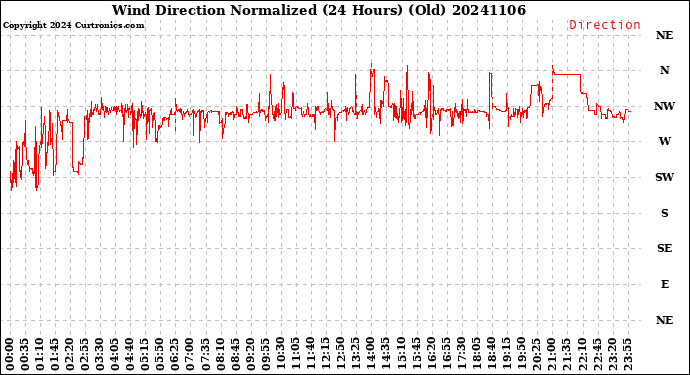Click the '09:55' time axis label
Viewport: 690px width, 375px height.
pos(265,354)
